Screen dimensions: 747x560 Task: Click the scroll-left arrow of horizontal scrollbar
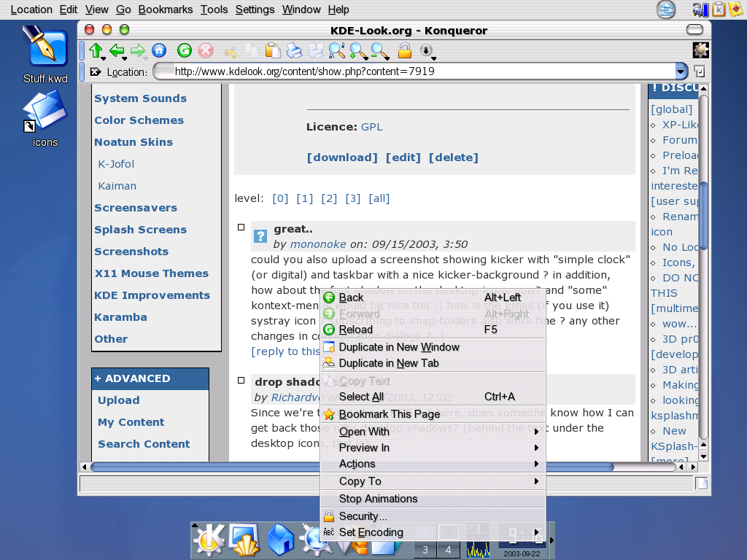tap(84, 467)
